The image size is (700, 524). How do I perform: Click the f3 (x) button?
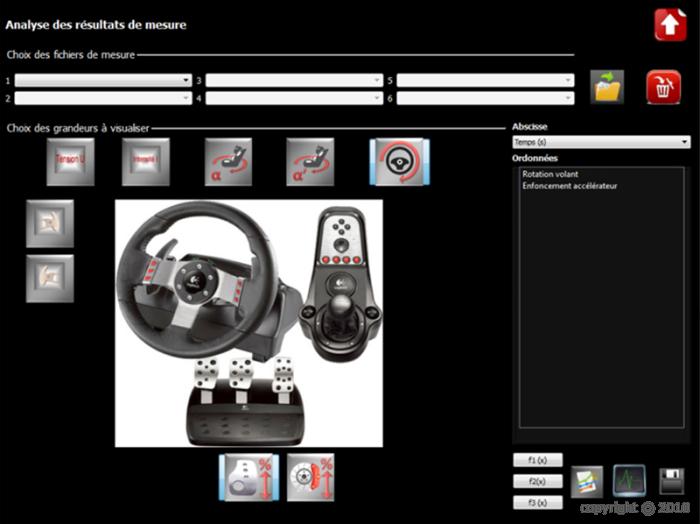(538, 503)
